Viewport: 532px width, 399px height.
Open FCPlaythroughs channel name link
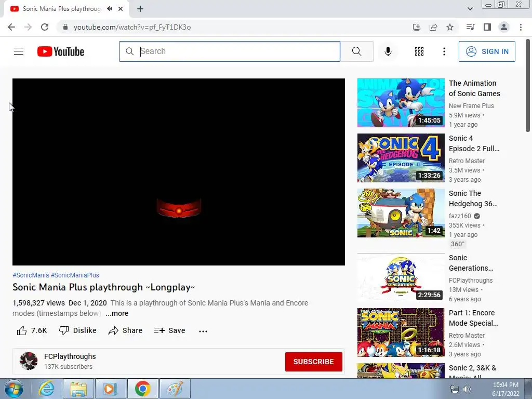[70, 356]
